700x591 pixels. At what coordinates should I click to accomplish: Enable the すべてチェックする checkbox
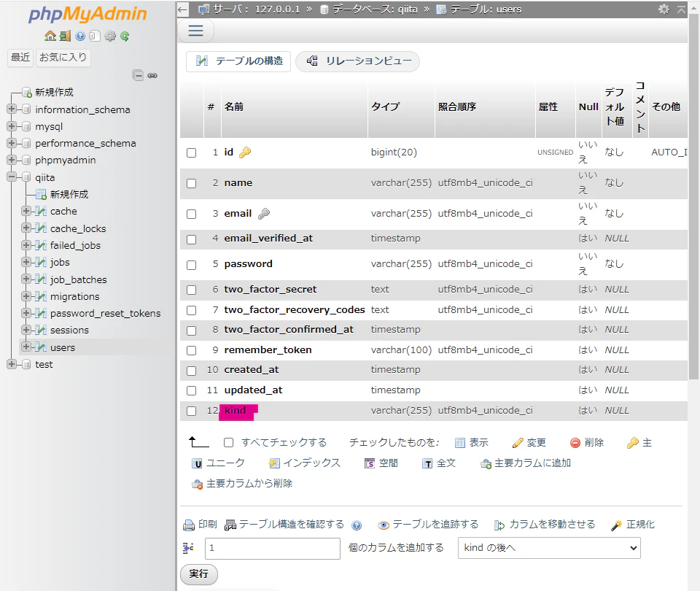[x=228, y=443]
